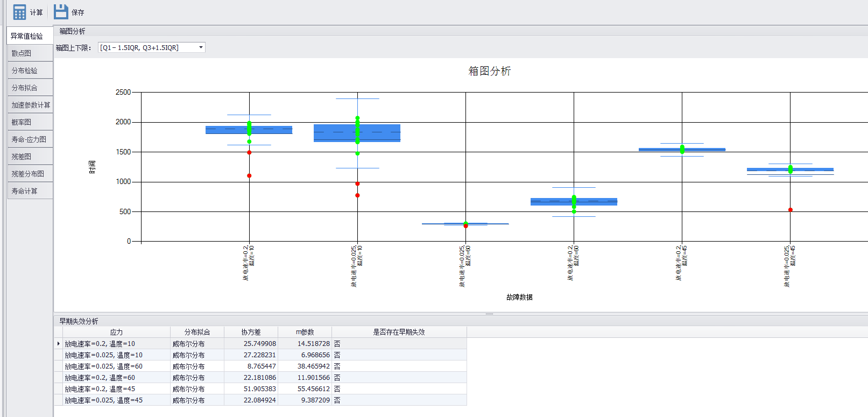Select row 放电速率=0.025, 温度=45

pos(260,400)
